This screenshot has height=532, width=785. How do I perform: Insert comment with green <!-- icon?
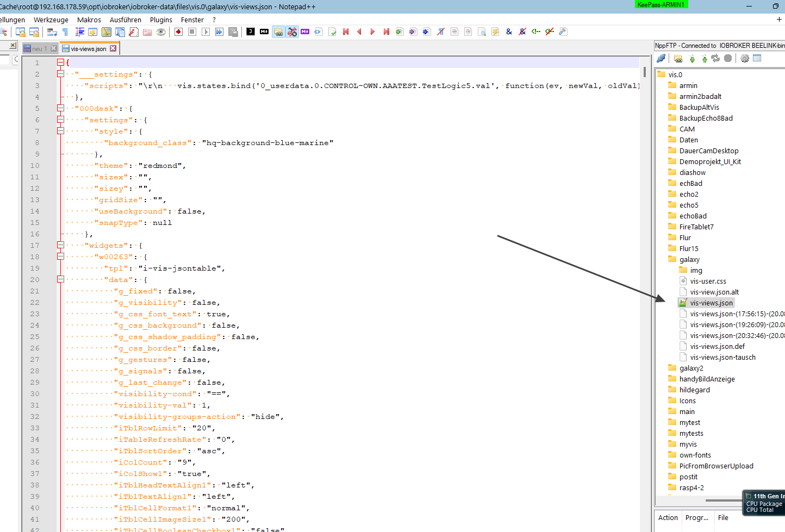tap(536, 32)
